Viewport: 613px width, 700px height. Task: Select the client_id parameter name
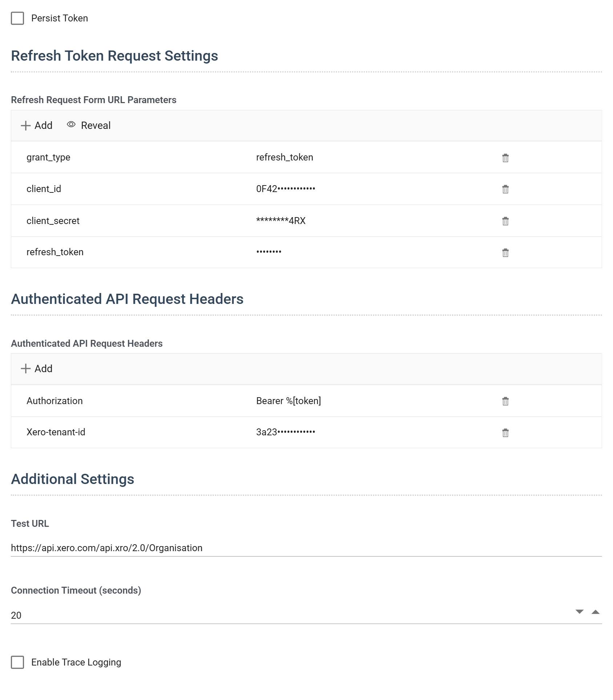(x=44, y=189)
